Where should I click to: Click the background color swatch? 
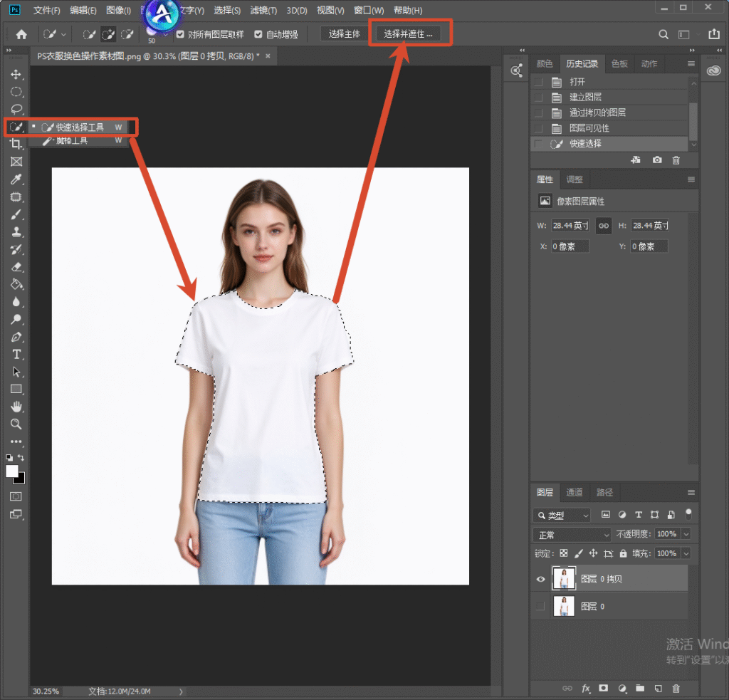tap(21, 479)
